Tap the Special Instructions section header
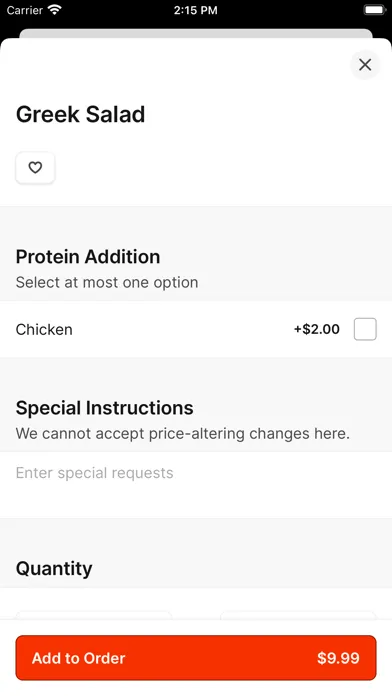This screenshot has height=696, width=392. tap(104, 407)
